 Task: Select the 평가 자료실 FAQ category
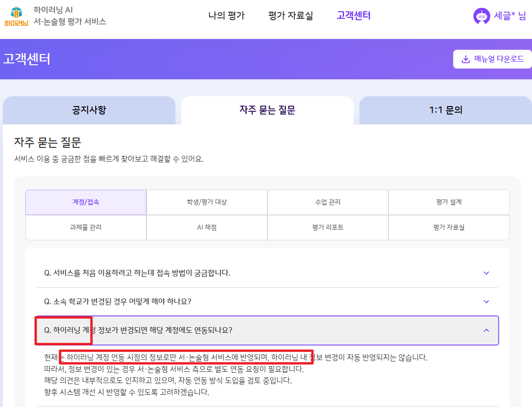click(x=449, y=227)
